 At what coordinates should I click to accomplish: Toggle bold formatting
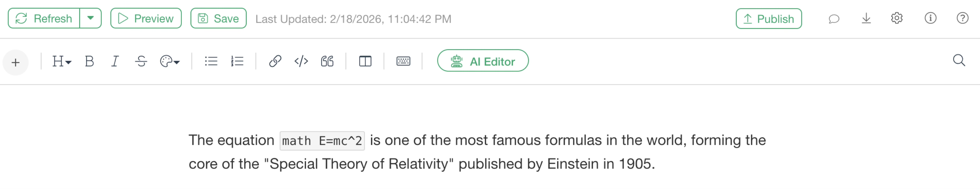tap(89, 61)
